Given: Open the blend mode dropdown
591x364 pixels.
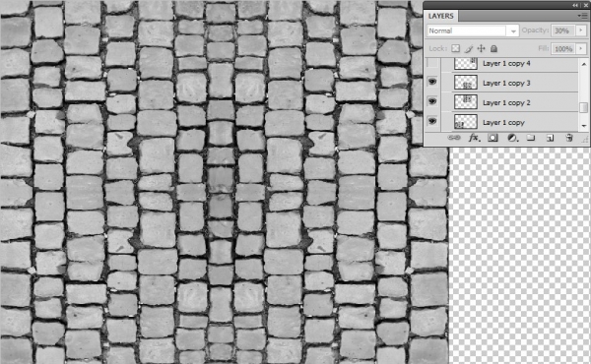Looking at the screenshot, I should pos(473,30).
